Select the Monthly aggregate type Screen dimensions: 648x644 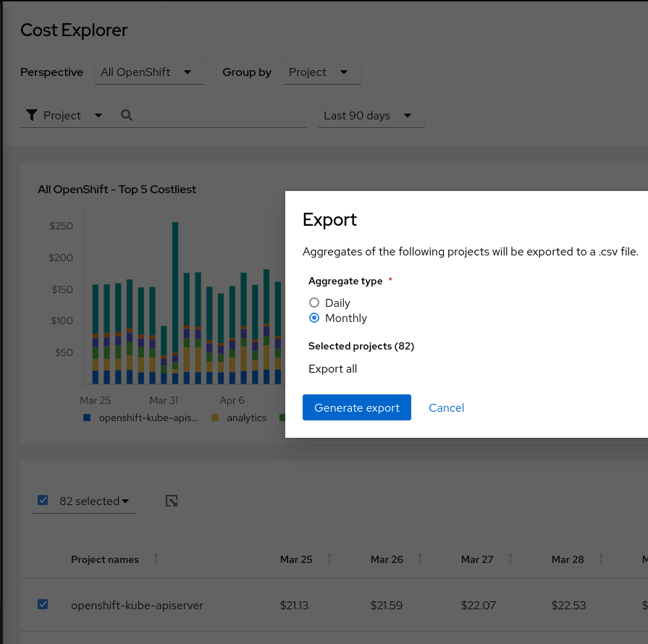[314, 318]
